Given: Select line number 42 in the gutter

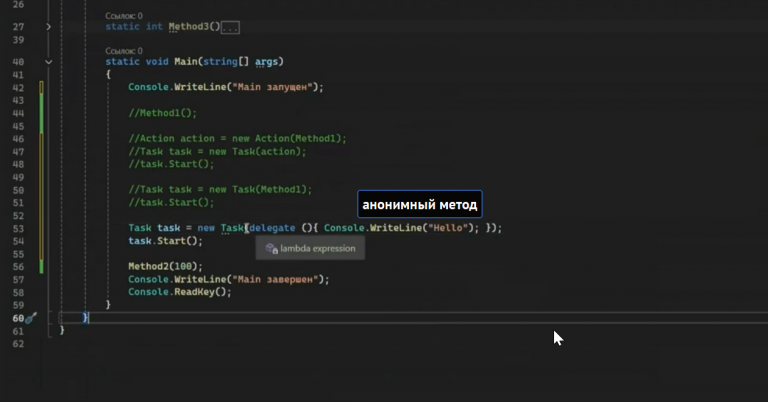Looking at the screenshot, I should coord(18,88).
